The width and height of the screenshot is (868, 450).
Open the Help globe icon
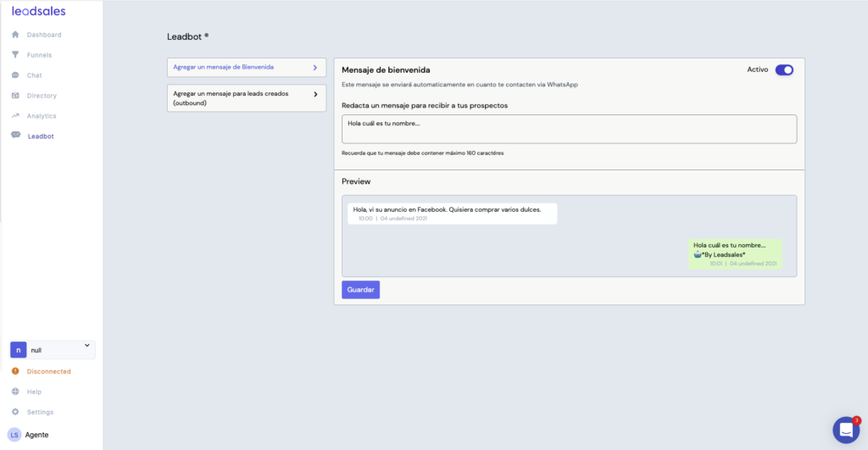(x=15, y=392)
